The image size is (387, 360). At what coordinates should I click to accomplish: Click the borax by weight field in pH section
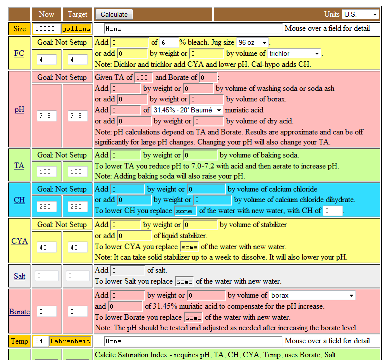[132, 99]
